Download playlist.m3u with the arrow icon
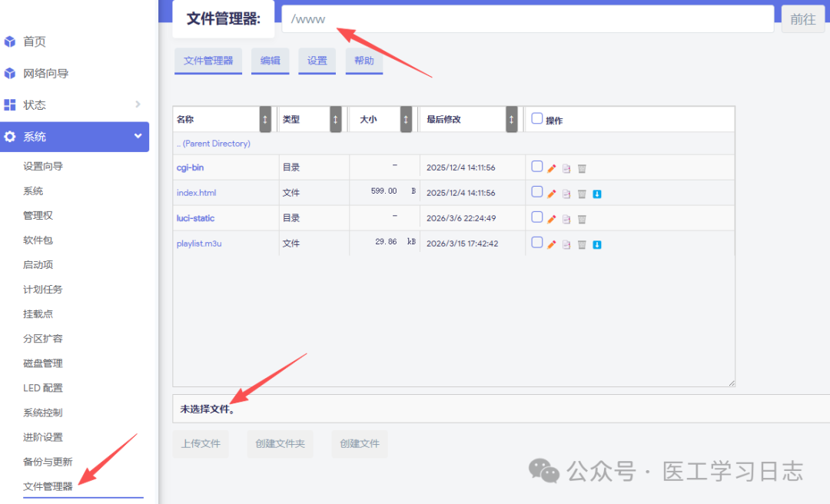This screenshot has height=504, width=830. click(x=597, y=244)
